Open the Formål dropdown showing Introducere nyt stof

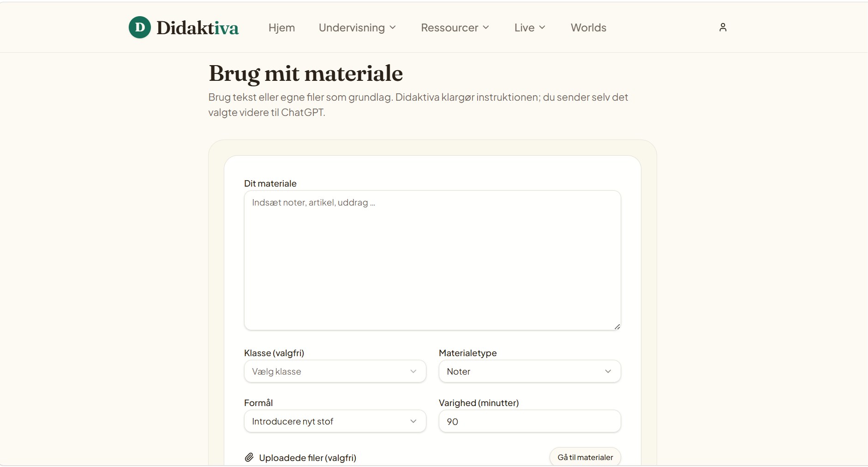[x=335, y=421]
